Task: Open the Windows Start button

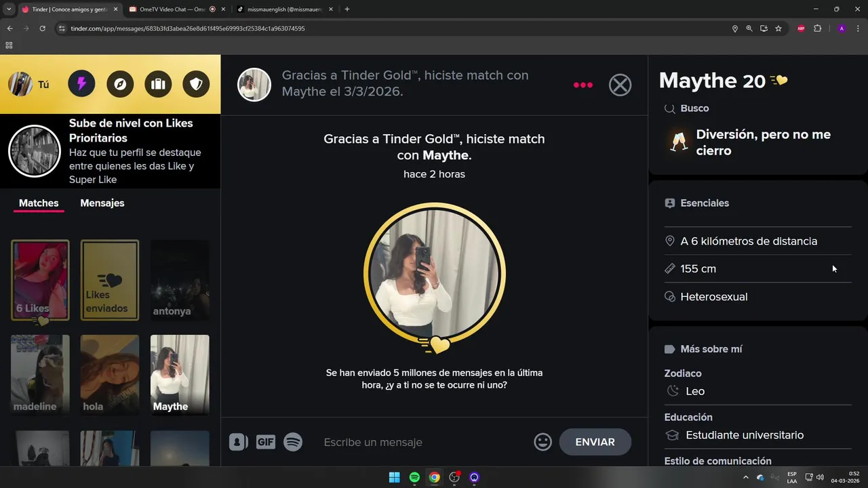Action: 394,477
